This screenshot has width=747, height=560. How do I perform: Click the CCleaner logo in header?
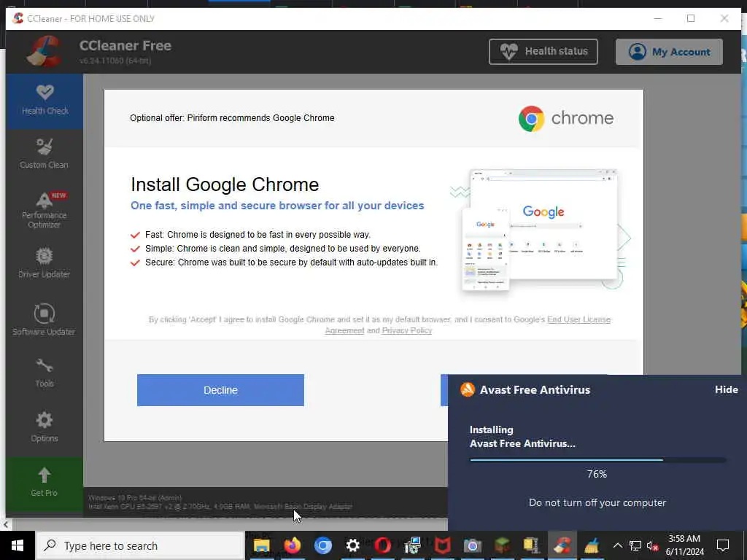tap(44, 51)
